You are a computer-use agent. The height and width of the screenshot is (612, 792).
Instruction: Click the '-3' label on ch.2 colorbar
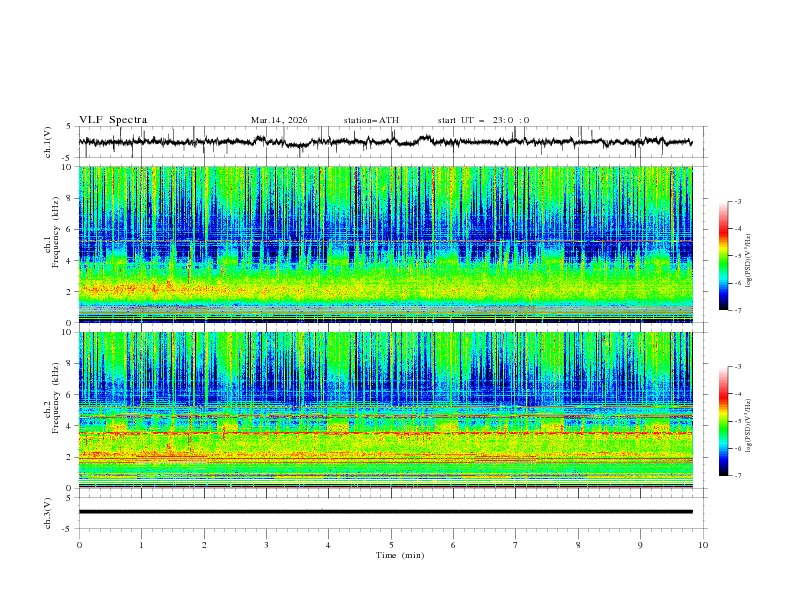tap(737, 367)
